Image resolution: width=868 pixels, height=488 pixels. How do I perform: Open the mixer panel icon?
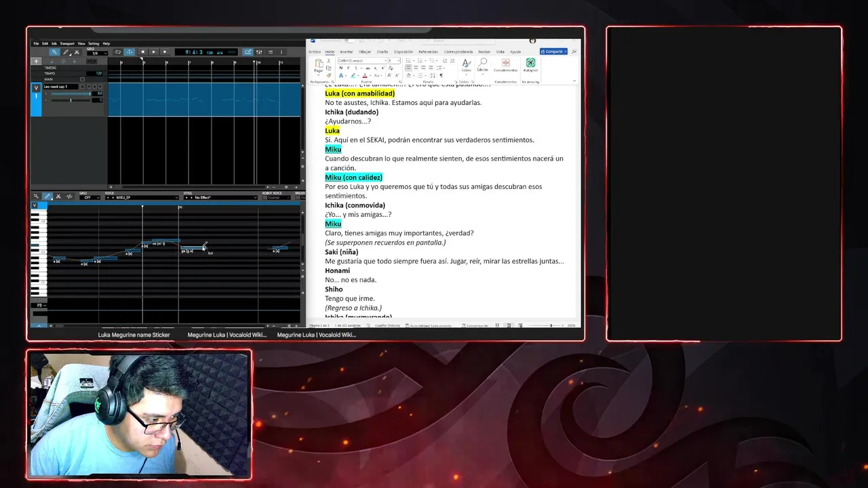click(259, 52)
